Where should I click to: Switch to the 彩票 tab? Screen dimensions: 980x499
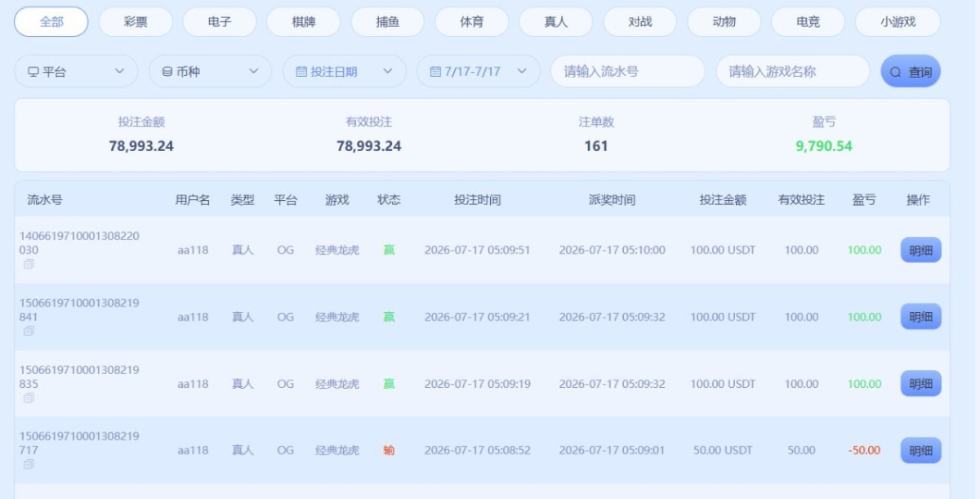tap(136, 22)
